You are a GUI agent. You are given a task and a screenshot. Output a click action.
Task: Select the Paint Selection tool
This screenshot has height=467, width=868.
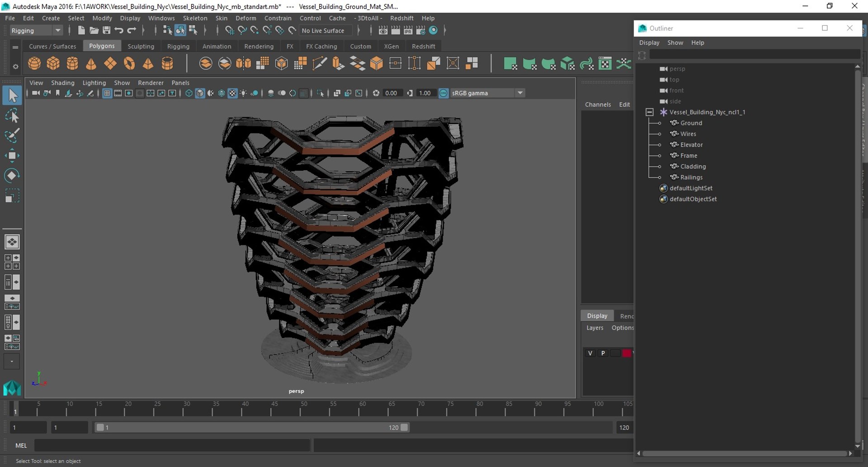coord(12,135)
